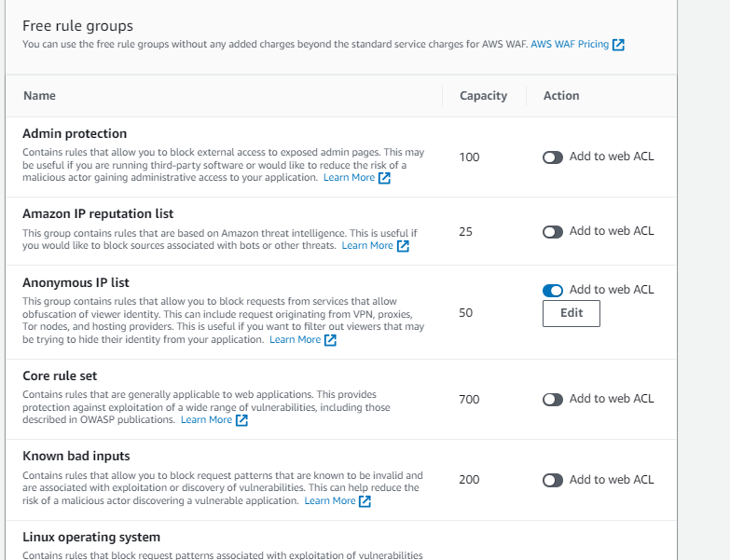Open the AWS WAF Pricing link
The width and height of the screenshot is (730, 560).
[570, 44]
